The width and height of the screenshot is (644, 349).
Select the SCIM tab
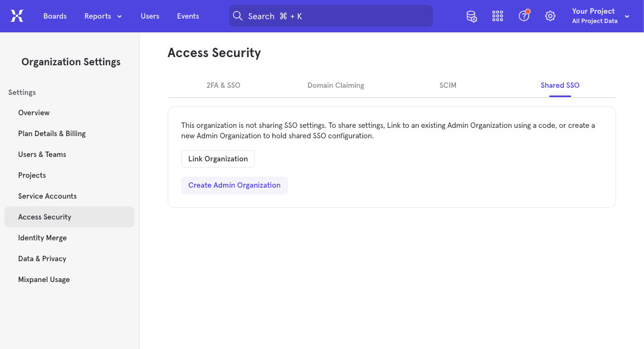448,85
